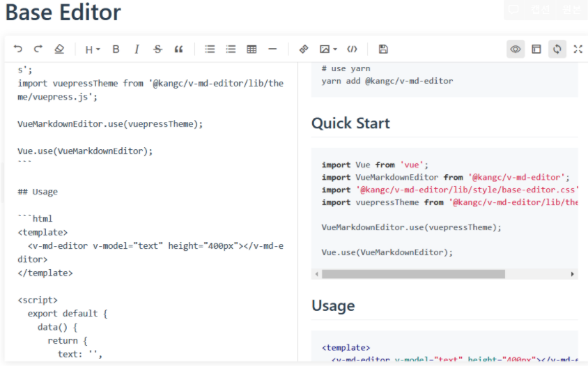Apply strikethrough formatting
588x366 pixels.
(x=157, y=49)
